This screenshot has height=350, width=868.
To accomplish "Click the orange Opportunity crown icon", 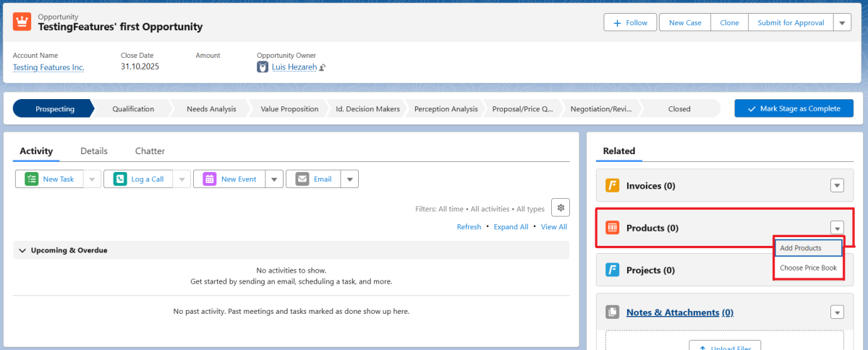I will 22,22.
